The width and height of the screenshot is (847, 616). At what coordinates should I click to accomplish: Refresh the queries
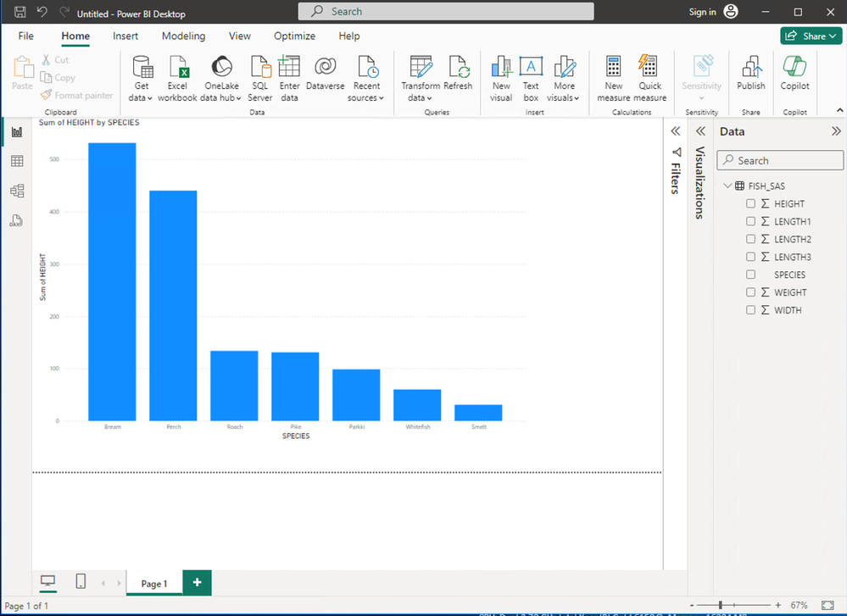pos(458,74)
